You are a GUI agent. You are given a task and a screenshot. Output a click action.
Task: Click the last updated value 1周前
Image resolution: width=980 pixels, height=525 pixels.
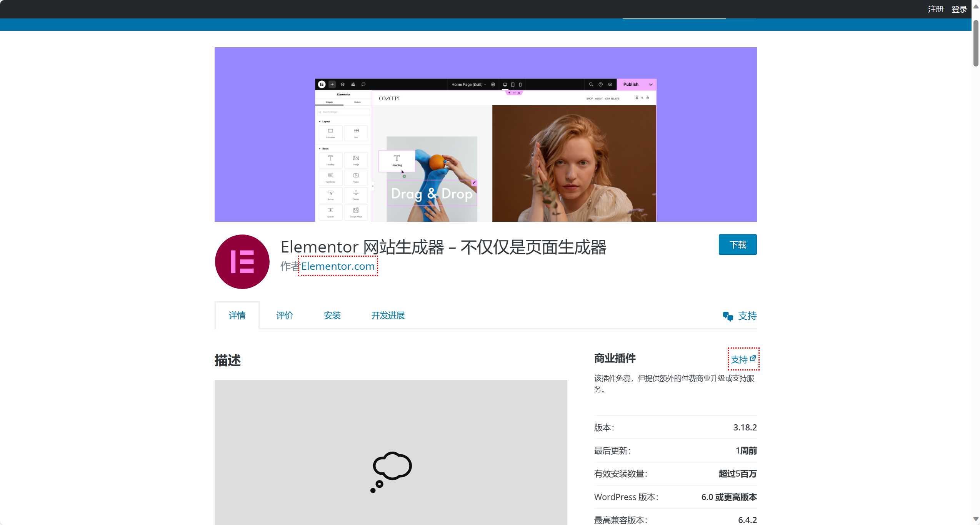pyautogui.click(x=746, y=450)
